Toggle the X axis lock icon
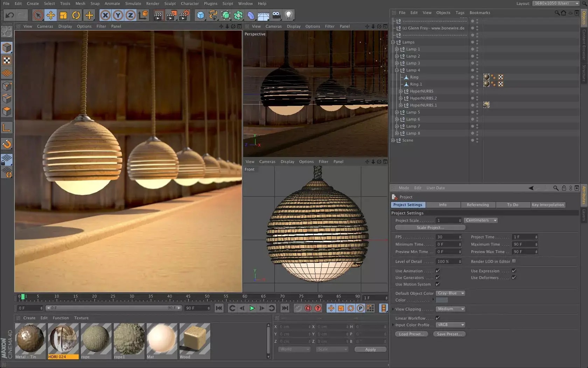This screenshot has width=588, height=368. [x=105, y=15]
